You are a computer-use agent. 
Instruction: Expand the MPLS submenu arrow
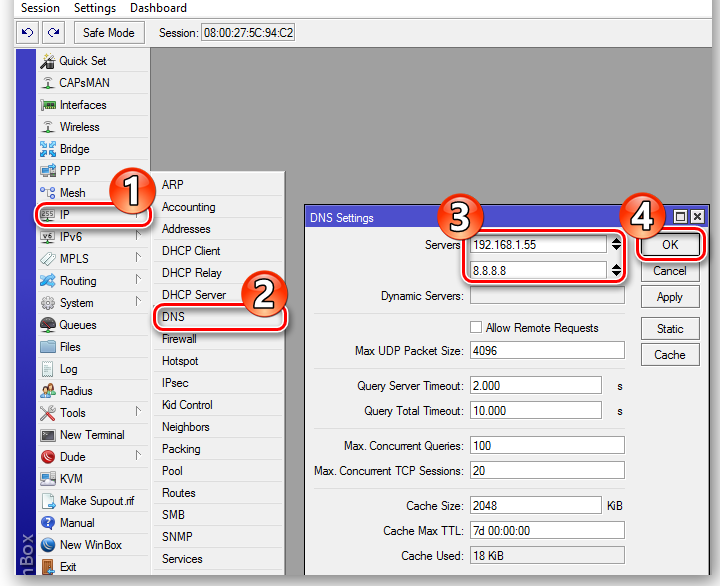(138, 258)
